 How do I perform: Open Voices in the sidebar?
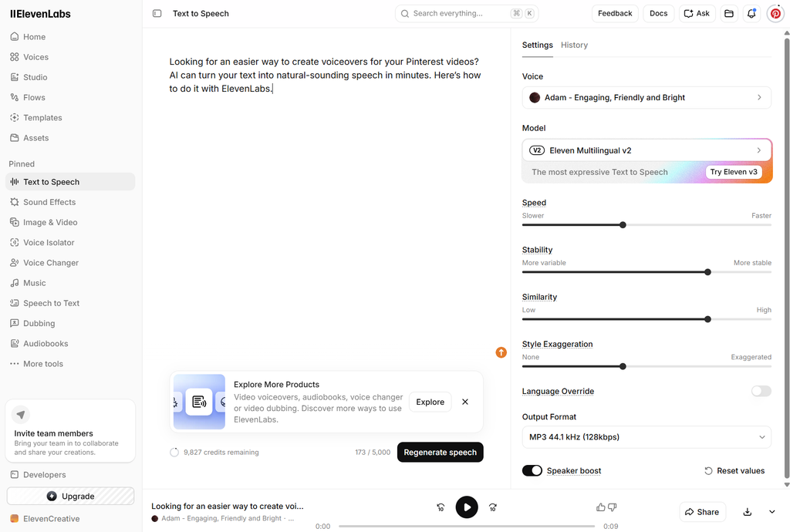[x=70, y=57]
